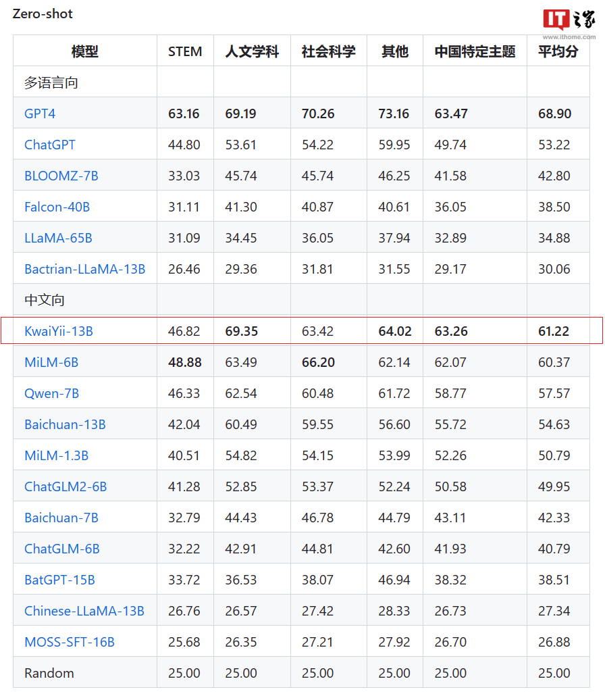Click the MOSS-SFT-16B link
The height and width of the screenshot is (700, 605).
point(70,642)
